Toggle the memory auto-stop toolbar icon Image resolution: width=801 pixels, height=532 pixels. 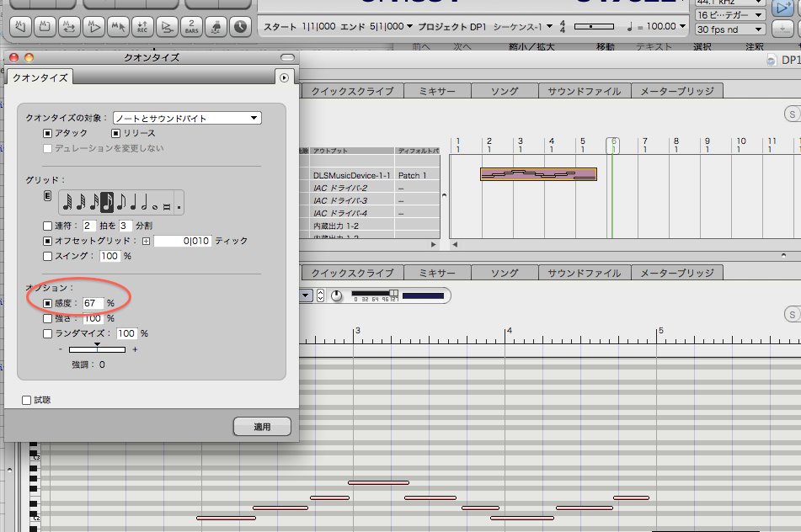point(45,26)
